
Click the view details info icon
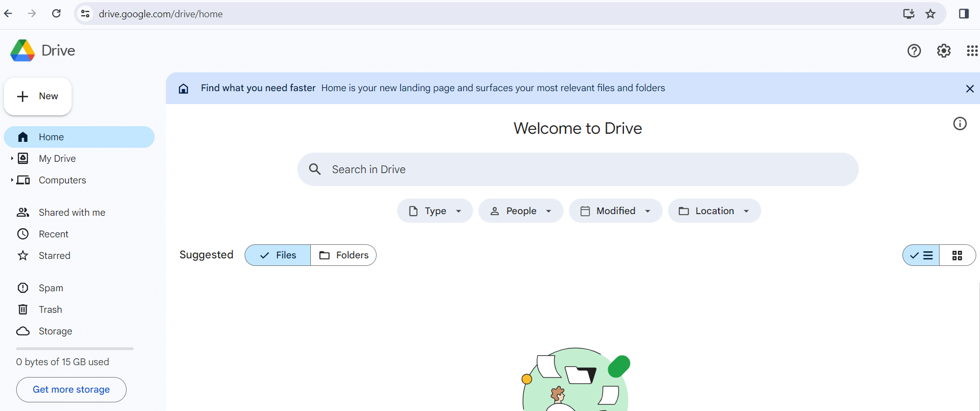[960, 124]
